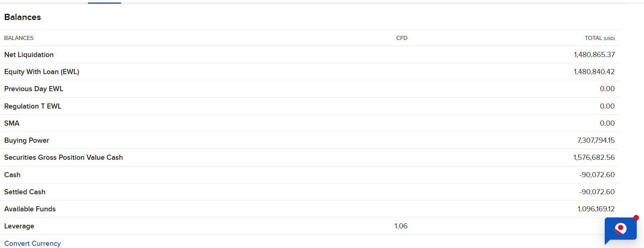This screenshot has width=644, height=248.
Task: Click the Buying Power row label
Action: pyautogui.click(x=27, y=141)
